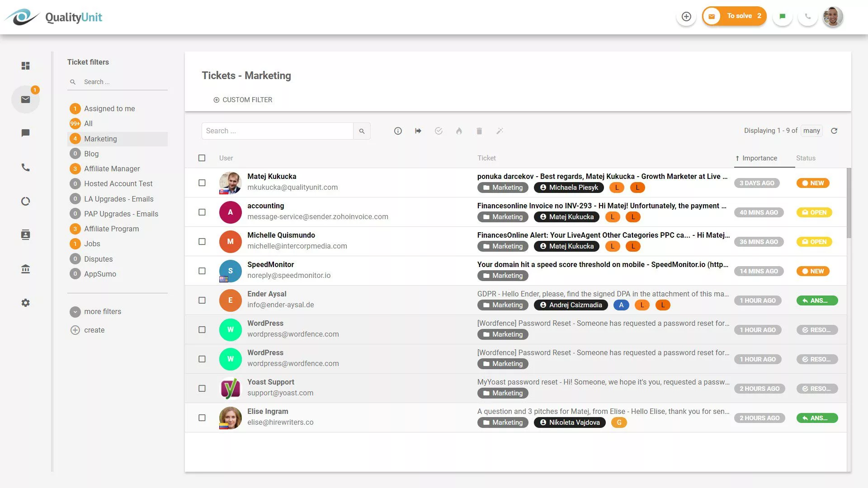Select the Chats icon in left sidebar
The height and width of the screenshot is (488, 868).
[x=25, y=133]
